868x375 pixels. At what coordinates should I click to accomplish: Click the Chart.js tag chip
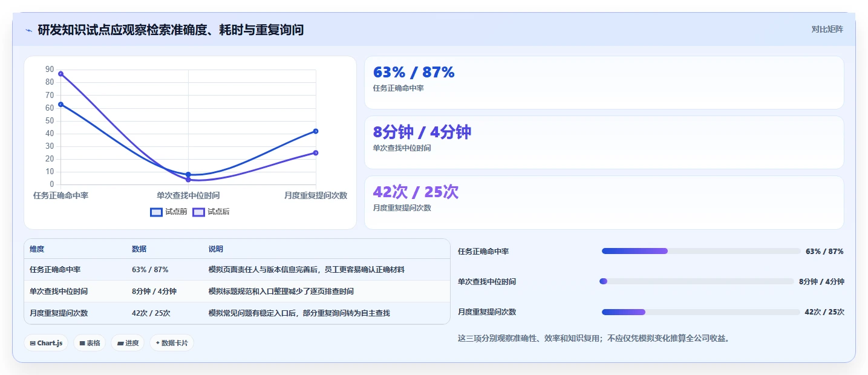[47, 343]
